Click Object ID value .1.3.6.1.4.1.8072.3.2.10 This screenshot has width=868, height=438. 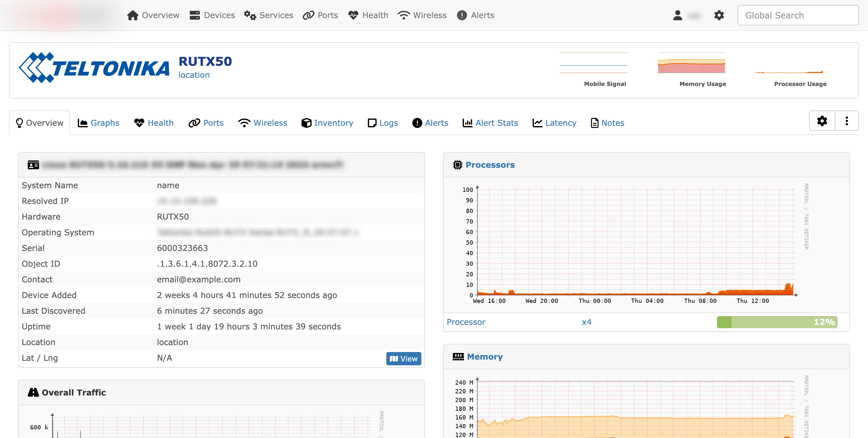pyautogui.click(x=207, y=264)
